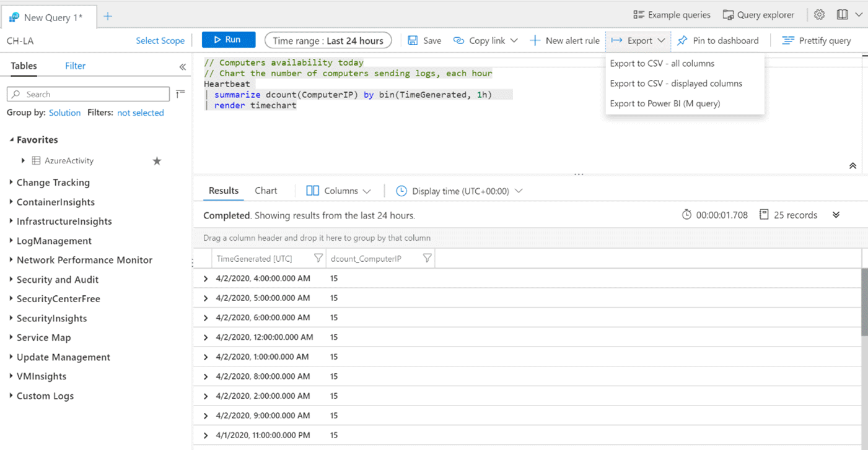Image resolution: width=868 pixels, height=450 pixels.
Task: Pin the query to dashboard
Action: tap(717, 40)
